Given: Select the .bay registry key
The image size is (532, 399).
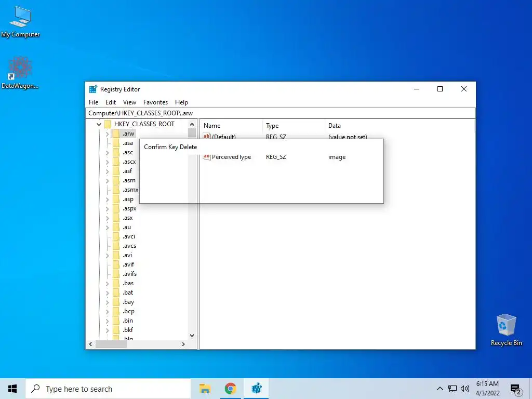Looking at the screenshot, I should (x=128, y=302).
